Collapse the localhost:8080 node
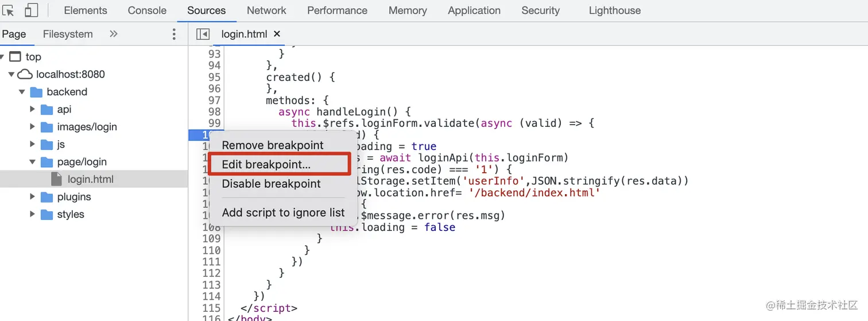868x321 pixels. pyautogui.click(x=11, y=74)
